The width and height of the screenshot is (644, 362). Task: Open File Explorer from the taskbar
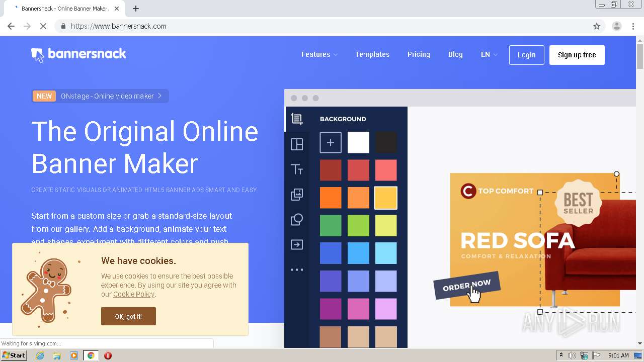tap(57, 355)
